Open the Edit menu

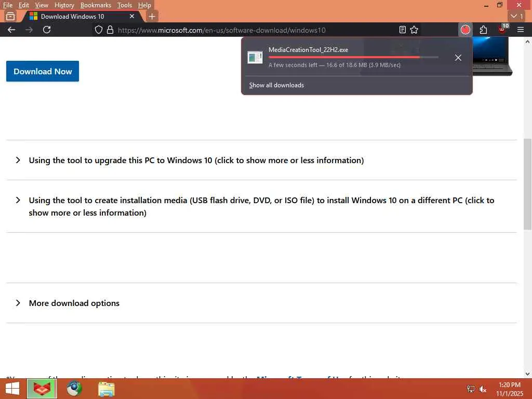point(23,5)
